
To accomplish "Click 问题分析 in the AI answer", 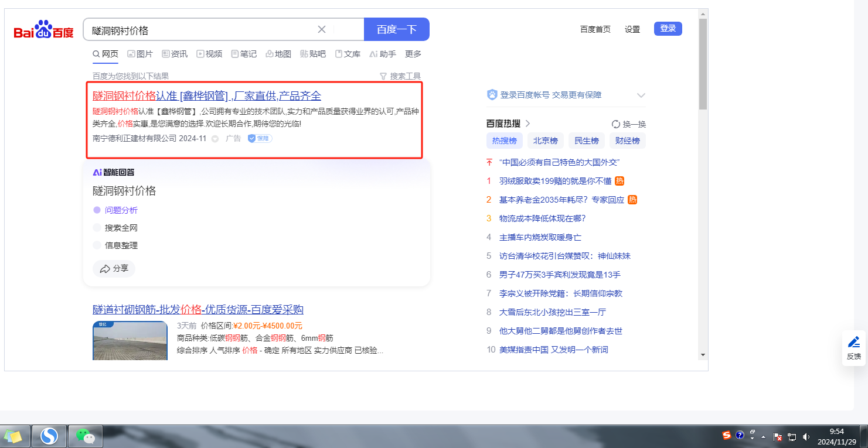I will pyautogui.click(x=121, y=210).
